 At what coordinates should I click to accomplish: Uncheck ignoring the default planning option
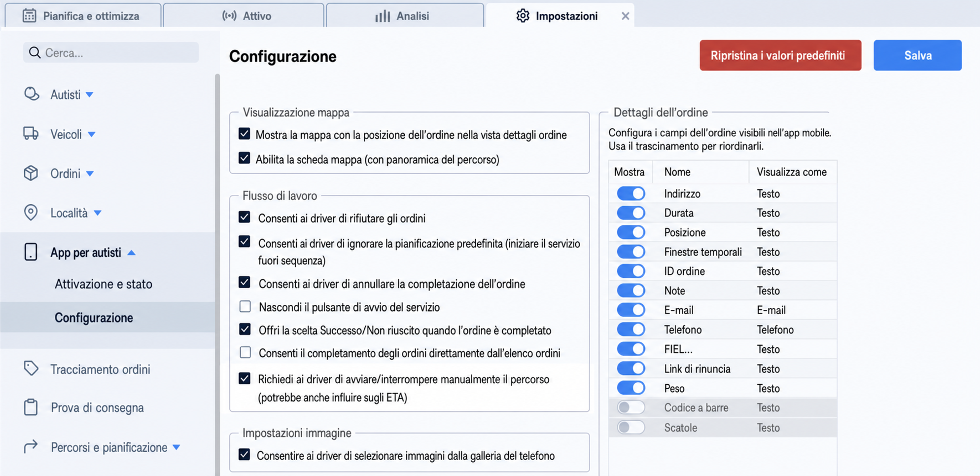(x=244, y=242)
